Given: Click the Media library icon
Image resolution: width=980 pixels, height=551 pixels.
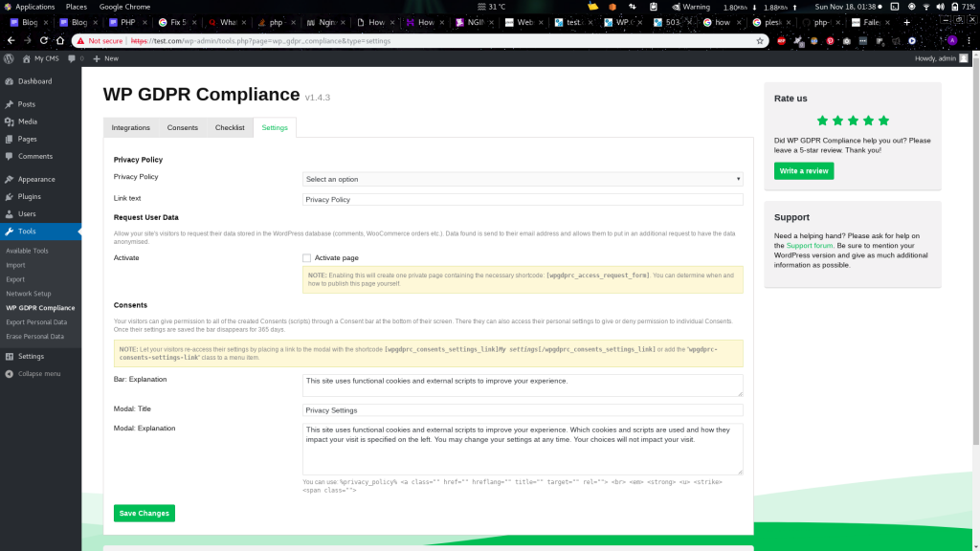Looking at the screenshot, I should (x=10, y=121).
